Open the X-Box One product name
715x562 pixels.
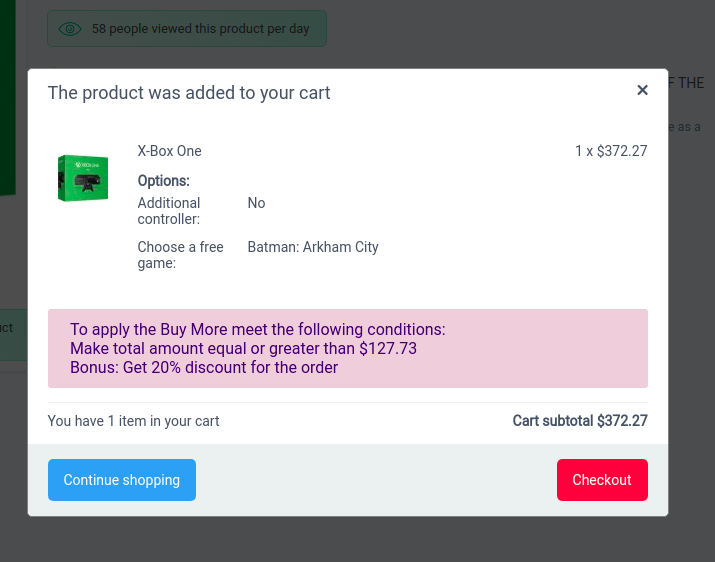click(169, 151)
